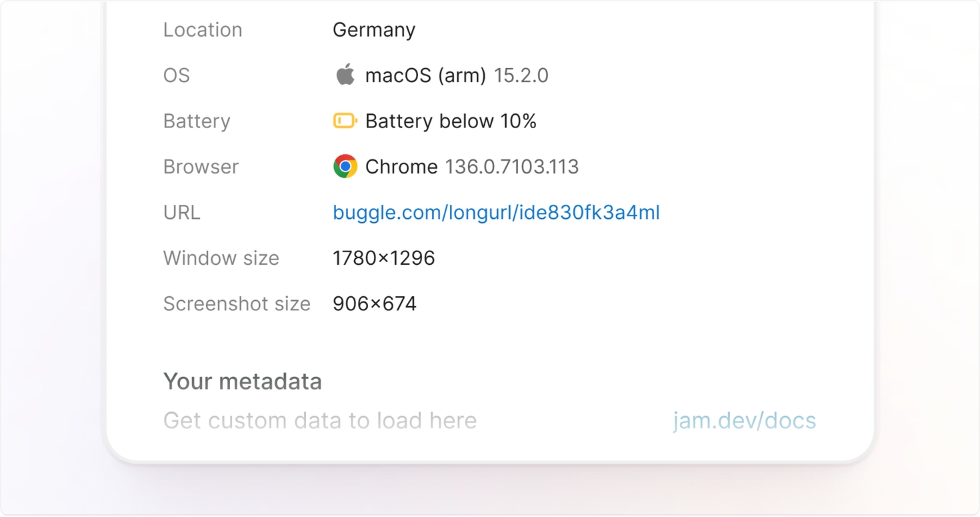Open the jam.dev/docs link

pos(744,420)
